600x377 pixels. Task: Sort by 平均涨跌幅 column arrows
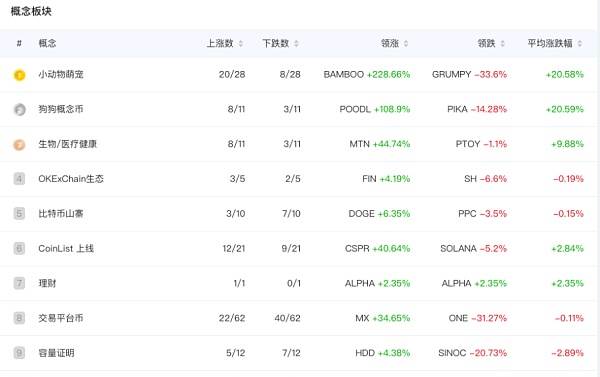tap(580, 44)
